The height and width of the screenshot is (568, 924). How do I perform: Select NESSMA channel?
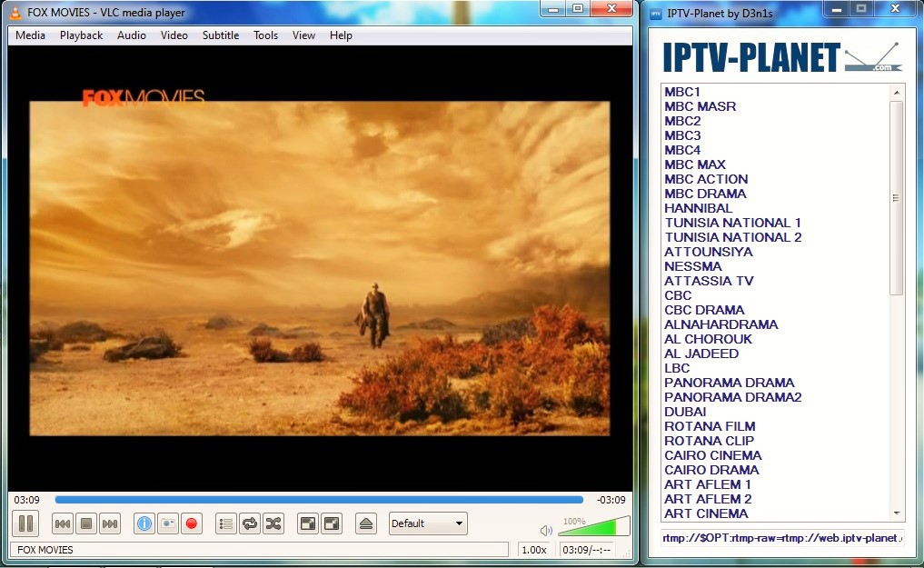coord(693,266)
